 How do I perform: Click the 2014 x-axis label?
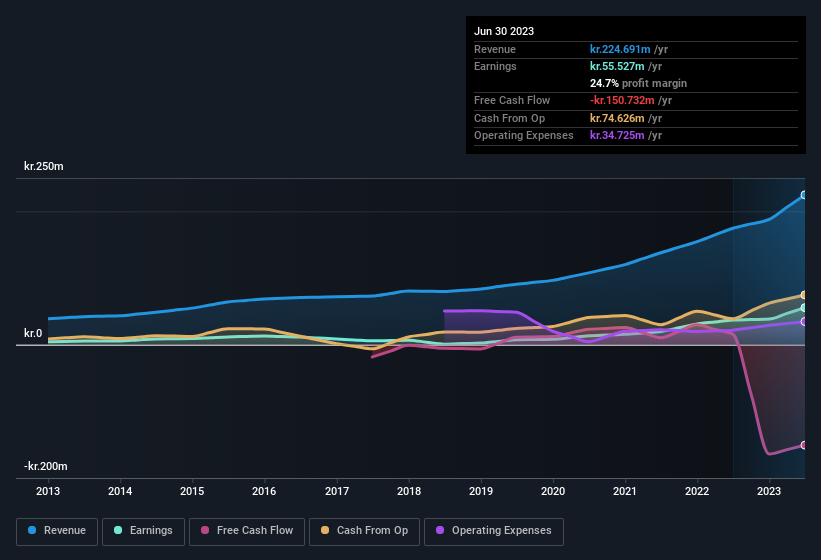click(120, 491)
